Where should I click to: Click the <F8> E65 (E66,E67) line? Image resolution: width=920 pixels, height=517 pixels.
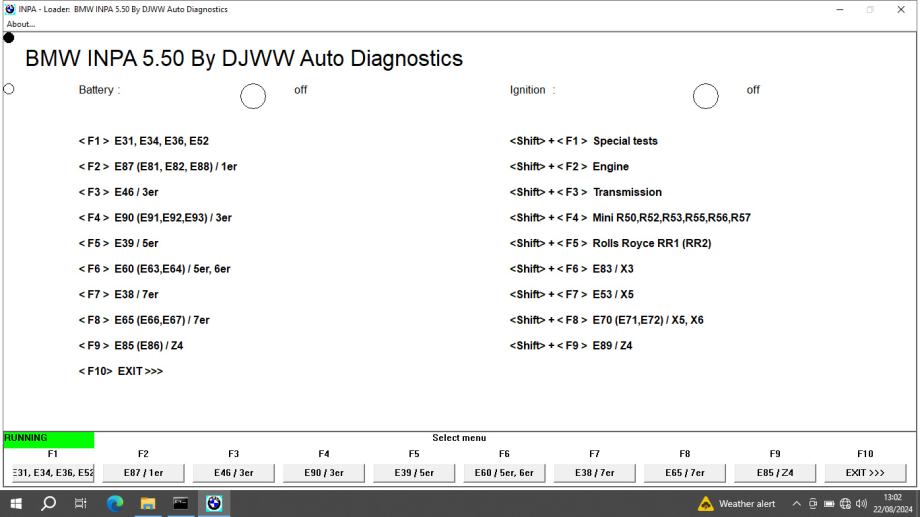click(144, 320)
